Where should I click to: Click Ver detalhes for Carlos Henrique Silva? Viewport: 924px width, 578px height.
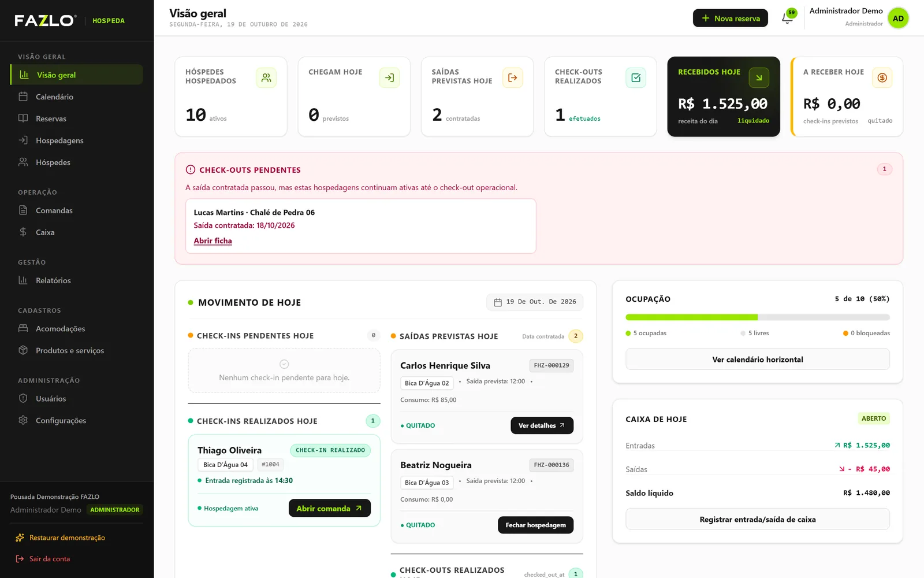tap(542, 425)
